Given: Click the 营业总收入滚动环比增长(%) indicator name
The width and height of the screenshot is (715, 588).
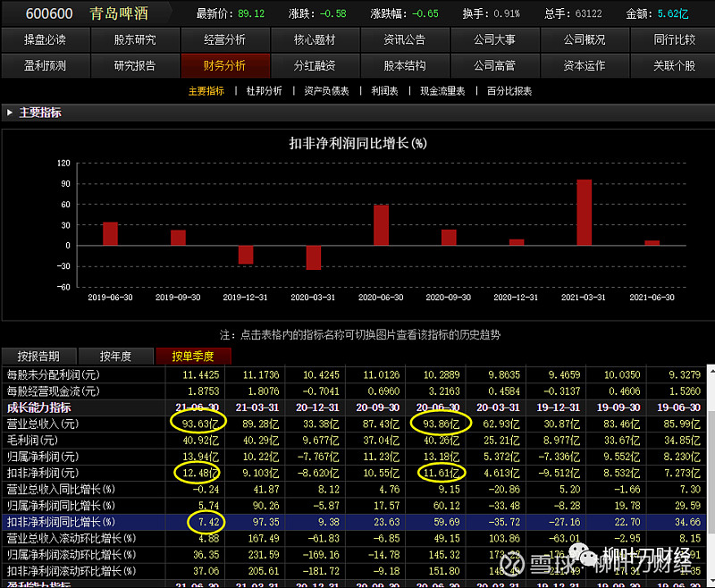Looking at the screenshot, I should [71, 539].
